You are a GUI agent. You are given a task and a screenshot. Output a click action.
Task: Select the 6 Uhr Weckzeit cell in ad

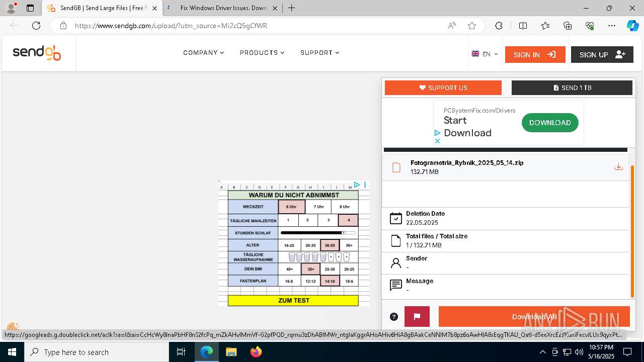pyautogui.click(x=291, y=207)
